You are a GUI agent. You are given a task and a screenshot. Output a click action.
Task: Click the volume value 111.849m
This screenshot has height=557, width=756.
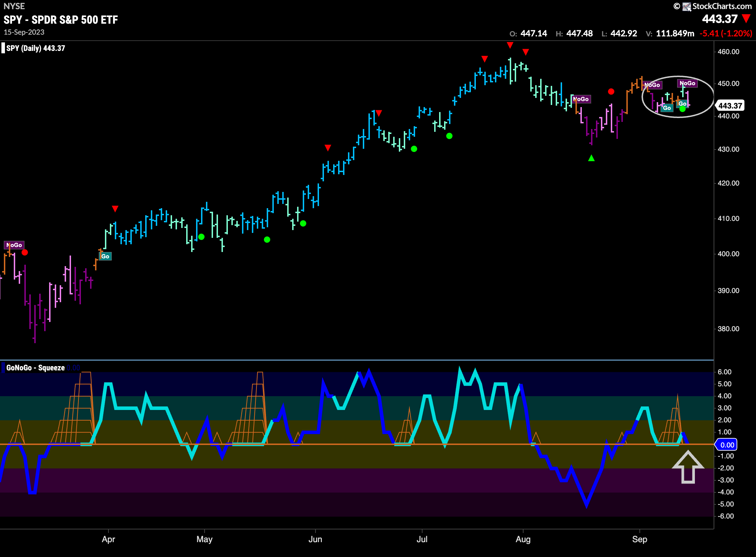point(675,34)
